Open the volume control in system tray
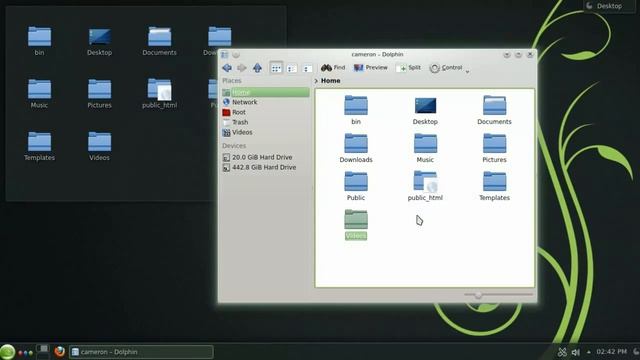The width and height of the screenshot is (640, 360). [x=576, y=352]
